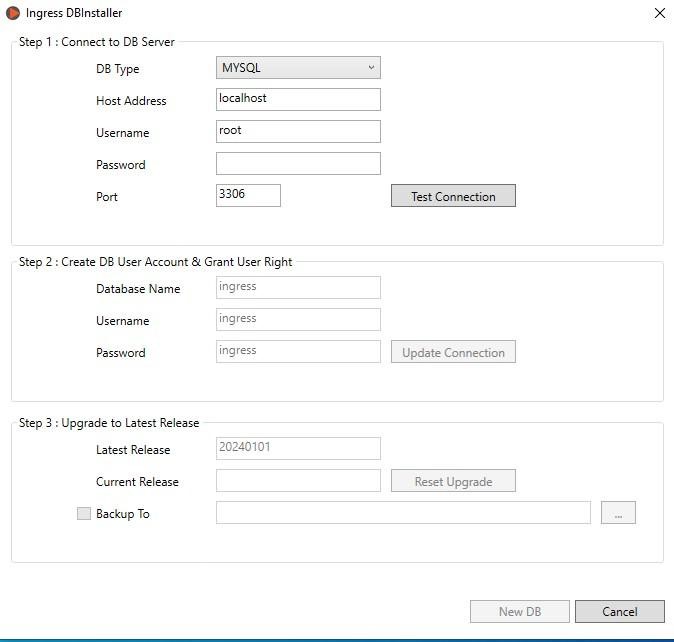Viewport: 674px width, 642px height.
Task: Click the 'Current Release' label
Action: [x=137, y=482]
